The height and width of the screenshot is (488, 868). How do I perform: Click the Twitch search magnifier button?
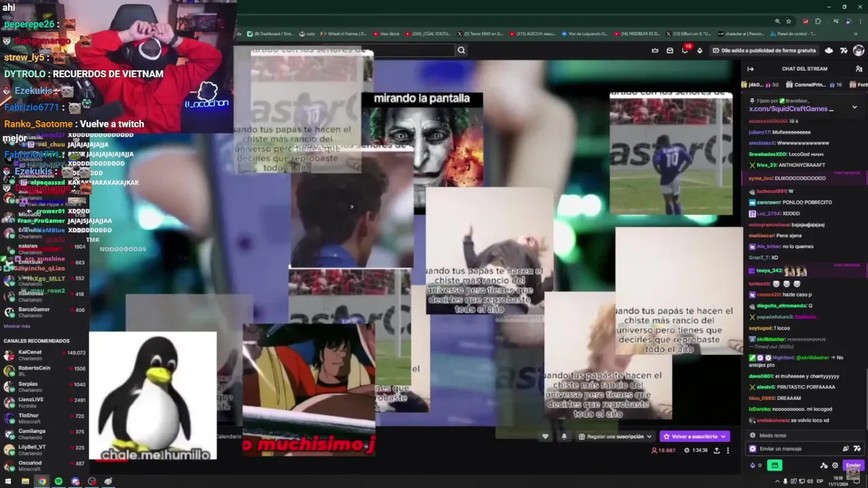click(x=461, y=50)
